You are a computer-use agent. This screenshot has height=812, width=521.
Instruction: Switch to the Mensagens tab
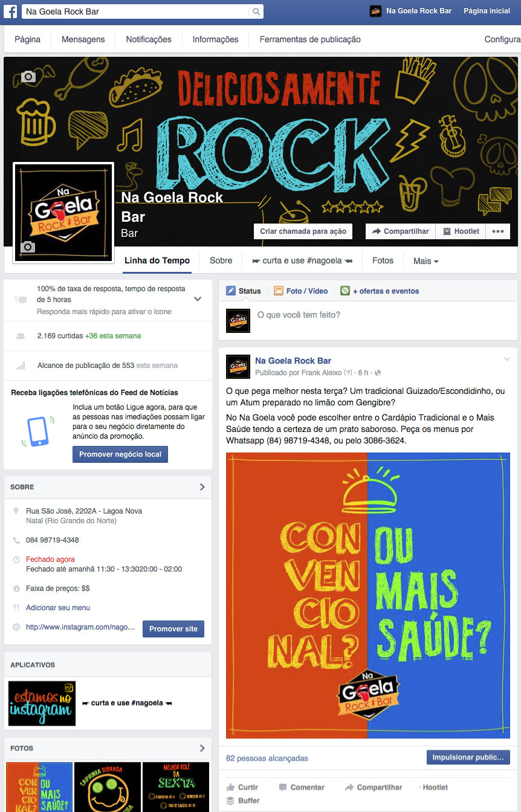(x=83, y=39)
